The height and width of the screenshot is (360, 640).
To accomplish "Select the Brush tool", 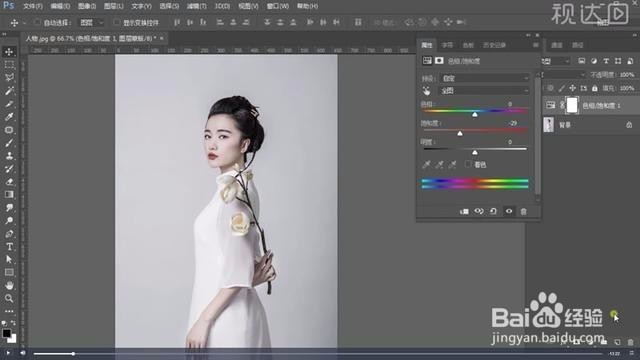I will click(9, 143).
